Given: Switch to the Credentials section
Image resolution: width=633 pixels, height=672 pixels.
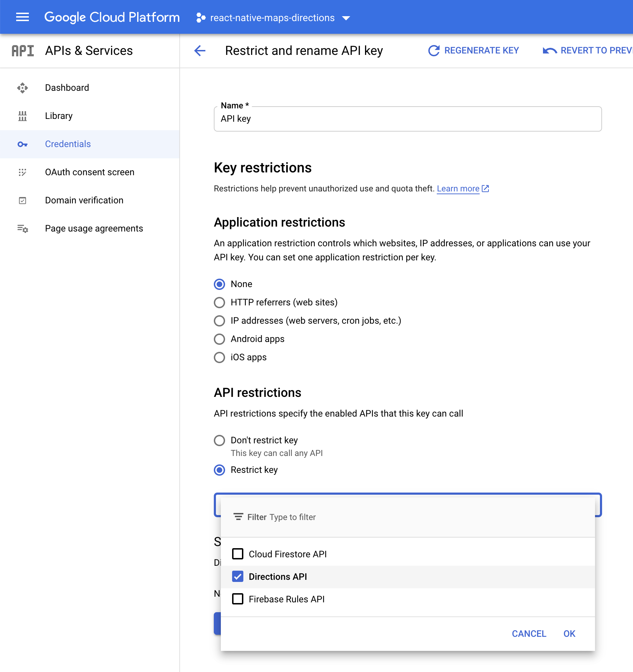Looking at the screenshot, I should tap(68, 144).
